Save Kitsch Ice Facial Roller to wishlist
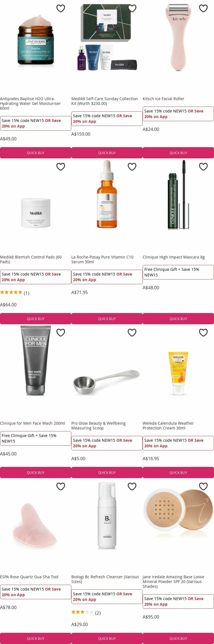 203,8
